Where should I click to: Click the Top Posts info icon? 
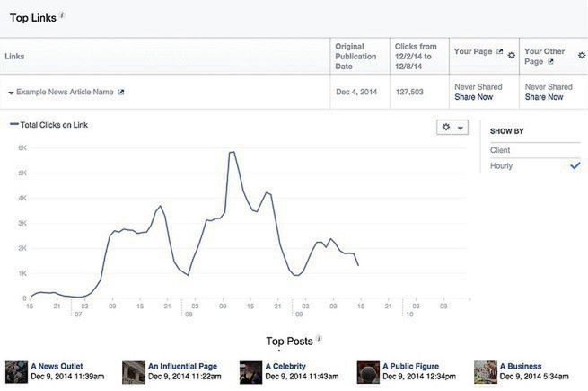pos(319,339)
